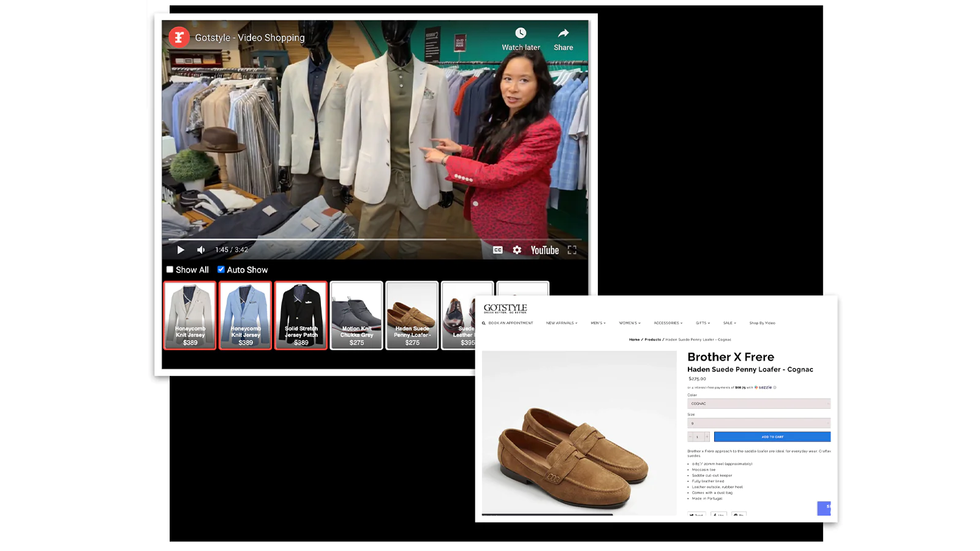Image resolution: width=980 pixels, height=551 pixels.
Task: Expand the Men's menu
Action: [x=598, y=323]
